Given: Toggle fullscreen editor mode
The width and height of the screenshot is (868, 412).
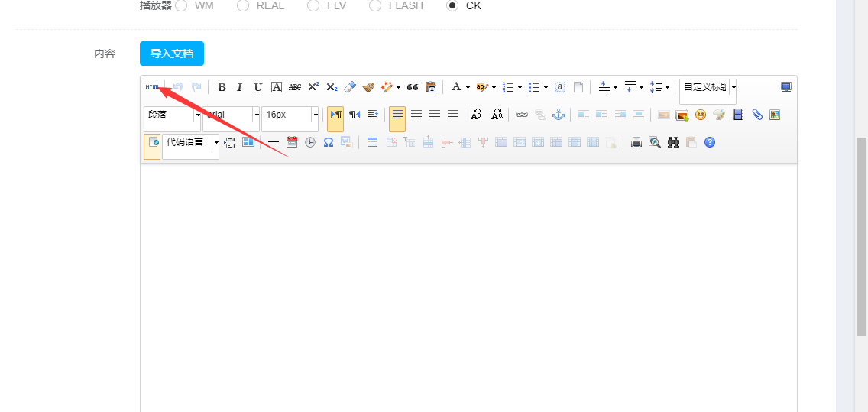Looking at the screenshot, I should pyautogui.click(x=786, y=87).
